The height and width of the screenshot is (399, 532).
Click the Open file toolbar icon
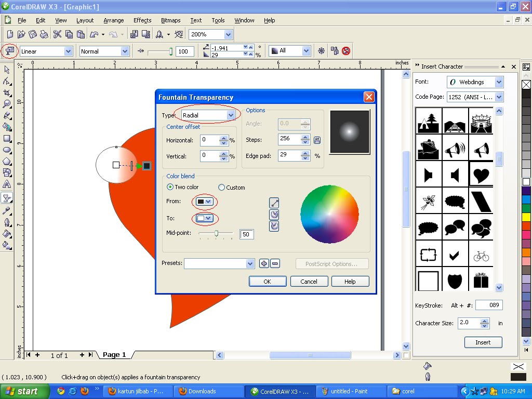pyautogui.click(x=21, y=34)
